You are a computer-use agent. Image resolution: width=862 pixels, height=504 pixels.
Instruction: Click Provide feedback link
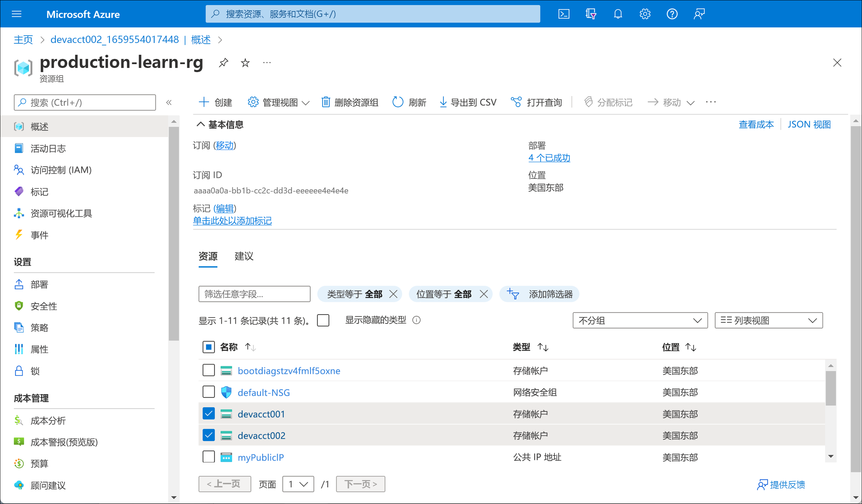point(781,484)
